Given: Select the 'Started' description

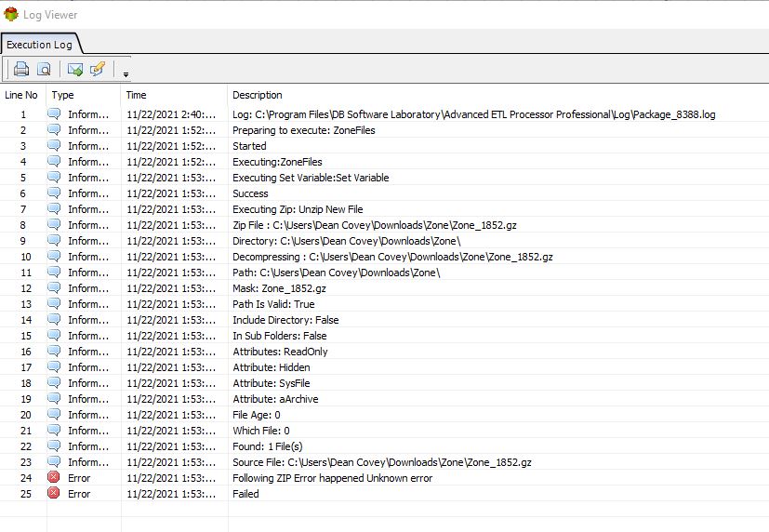Looking at the screenshot, I should click(x=249, y=146).
